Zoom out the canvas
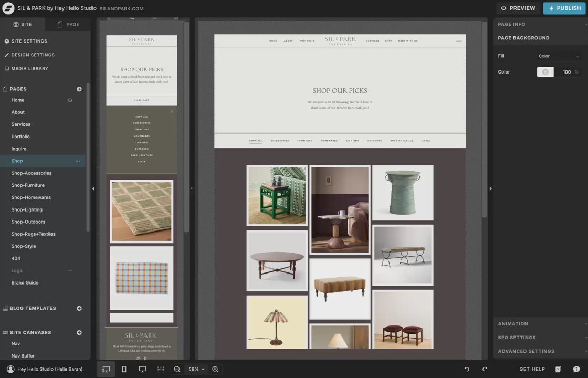Viewport: 588px width, 378px height. tap(177, 370)
